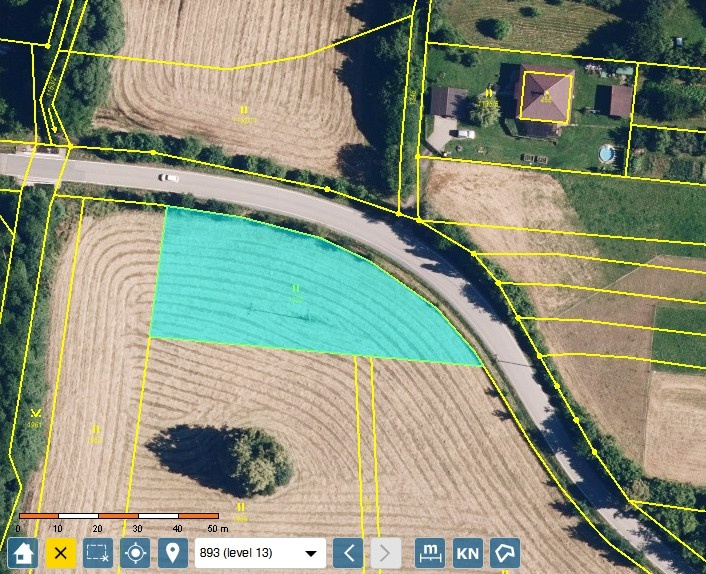The width and height of the screenshot is (706, 574).
Task: Click the white car on the road
Action: (169, 178)
